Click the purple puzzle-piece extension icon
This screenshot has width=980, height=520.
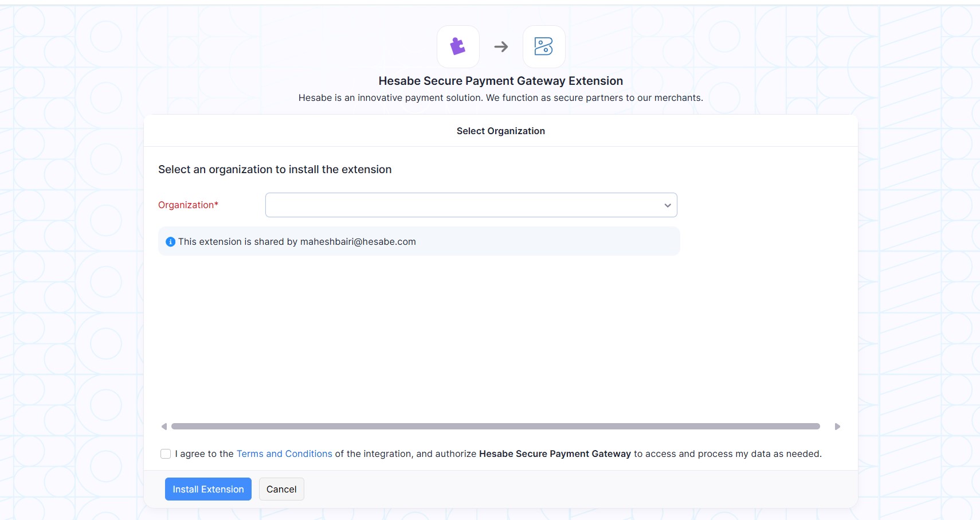(458, 46)
